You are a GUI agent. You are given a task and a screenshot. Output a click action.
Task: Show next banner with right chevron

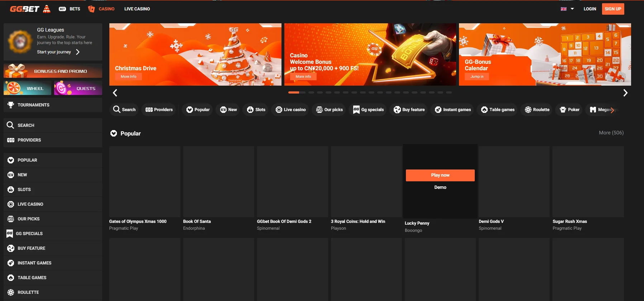(x=625, y=93)
